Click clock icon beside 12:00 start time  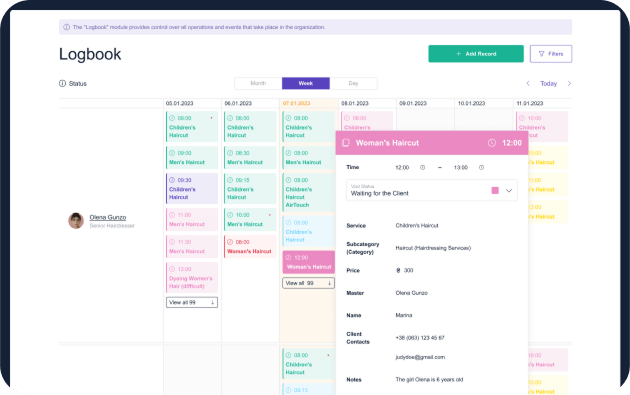pos(422,168)
